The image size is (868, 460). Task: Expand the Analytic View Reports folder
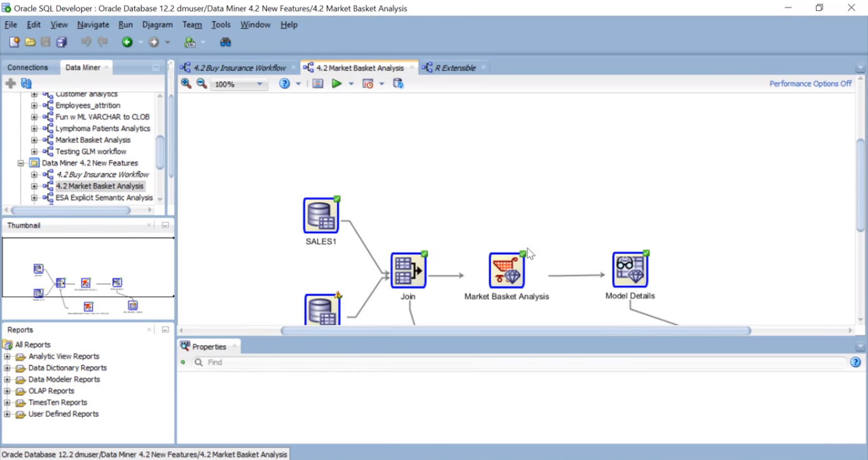pyautogui.click(x=8, y=356)
